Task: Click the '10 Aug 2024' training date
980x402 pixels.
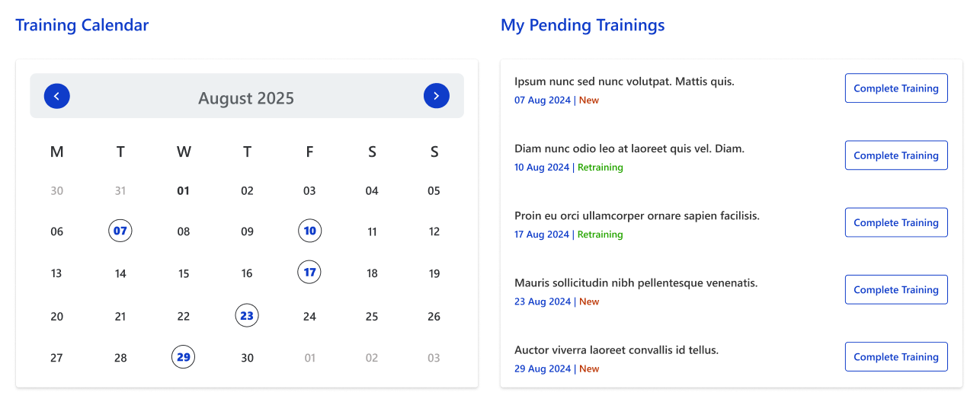Action: (x=542, y=167)
